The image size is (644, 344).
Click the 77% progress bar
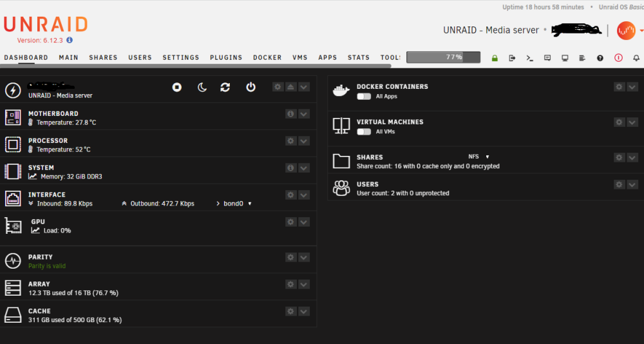point(443,57)
